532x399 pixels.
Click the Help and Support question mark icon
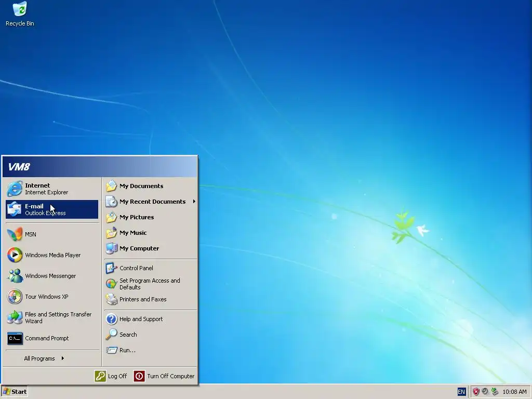[x=111, y=319]
